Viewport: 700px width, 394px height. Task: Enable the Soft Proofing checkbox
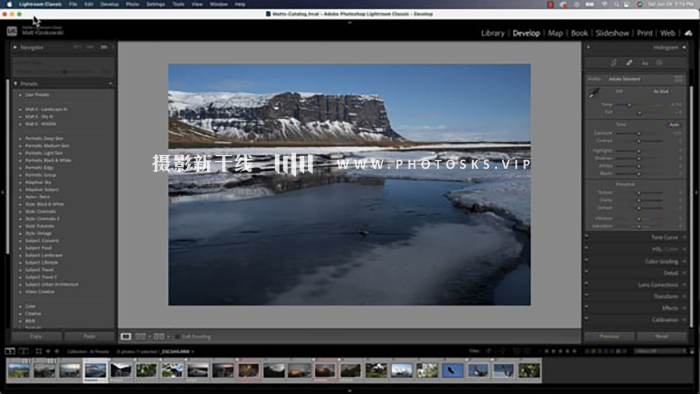[178, 336]
